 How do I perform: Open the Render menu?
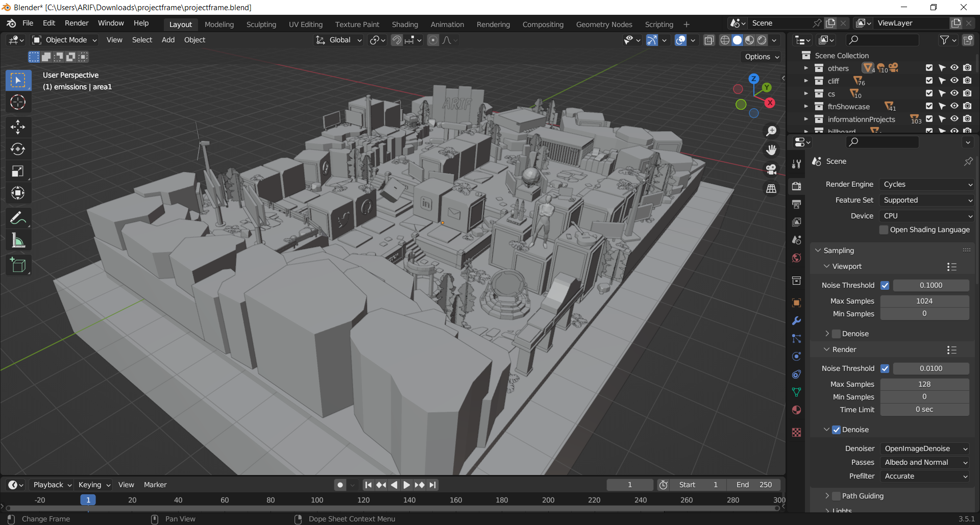pos(77,23)
